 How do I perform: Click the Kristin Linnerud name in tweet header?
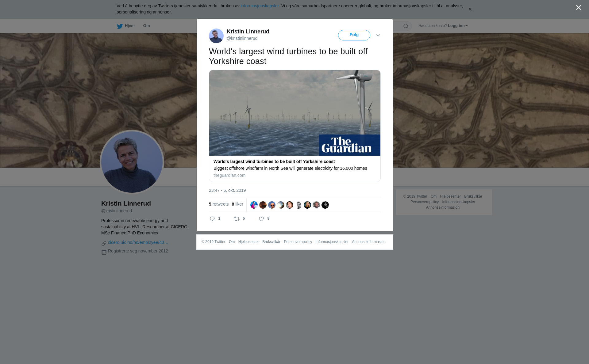[x=248, y=32]
